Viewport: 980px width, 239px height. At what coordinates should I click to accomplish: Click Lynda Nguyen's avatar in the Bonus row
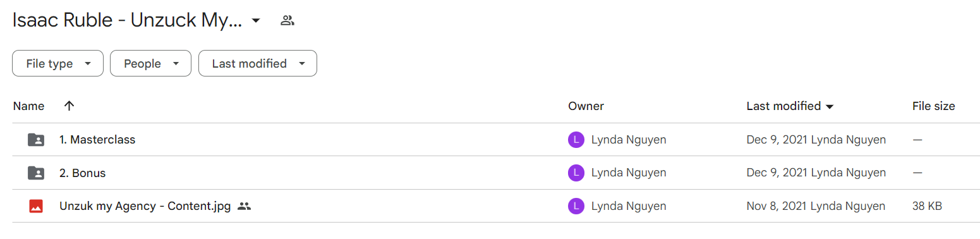tap(576, 173)
